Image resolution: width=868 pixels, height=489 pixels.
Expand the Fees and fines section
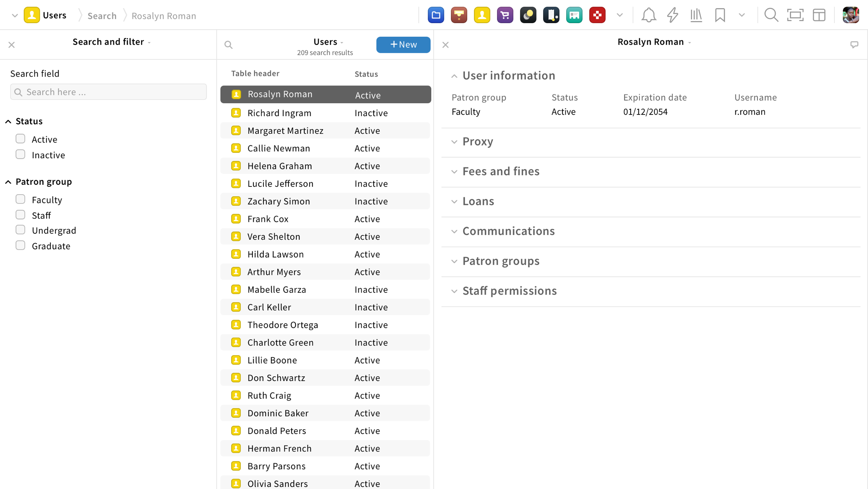(500, 171)
